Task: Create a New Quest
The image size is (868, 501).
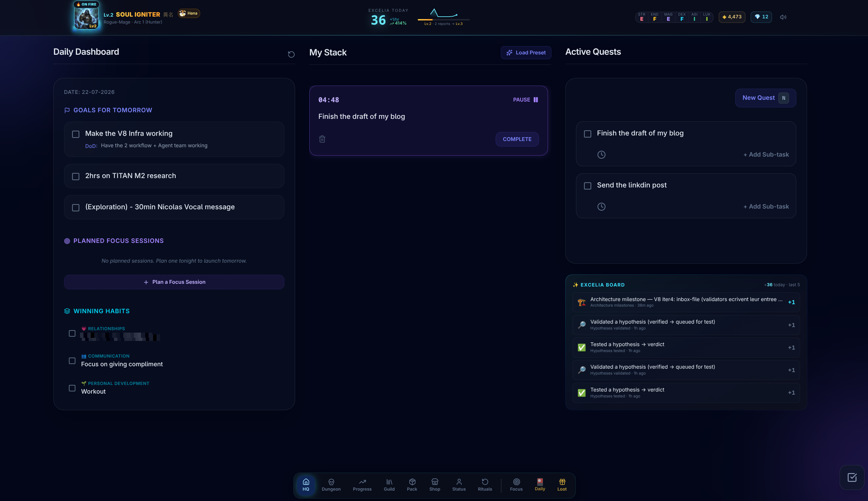Action: coord(765,98)
